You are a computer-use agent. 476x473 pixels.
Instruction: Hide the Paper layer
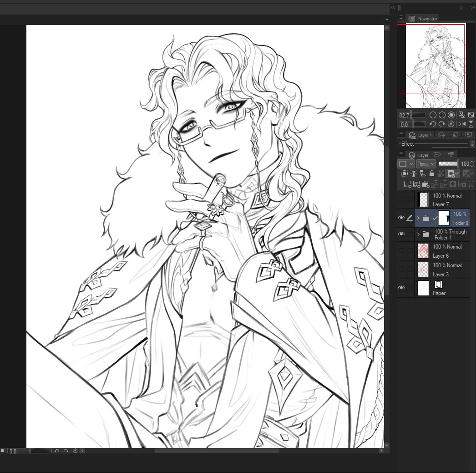pyautogui.click(x=401, y=288)
